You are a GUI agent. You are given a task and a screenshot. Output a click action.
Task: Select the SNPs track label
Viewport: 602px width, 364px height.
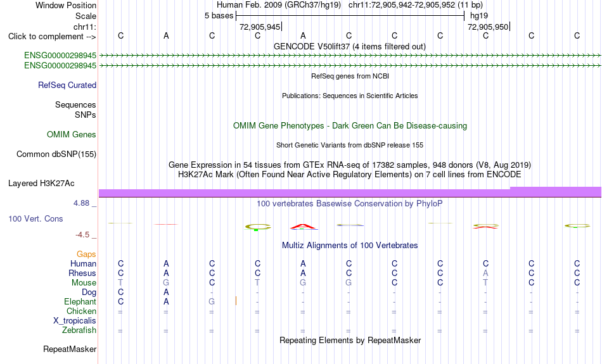coord(86,115)
